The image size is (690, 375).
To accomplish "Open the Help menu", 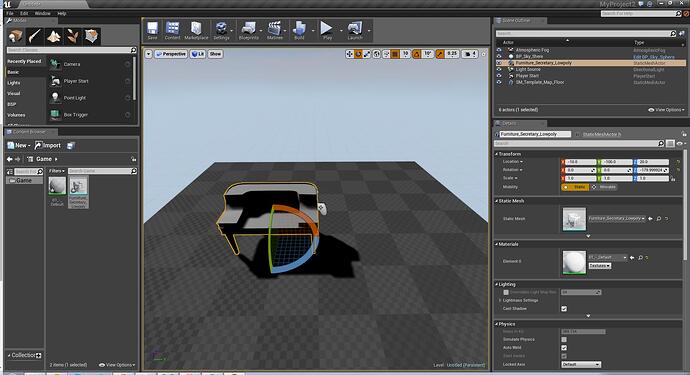I will tap(62, 13).
